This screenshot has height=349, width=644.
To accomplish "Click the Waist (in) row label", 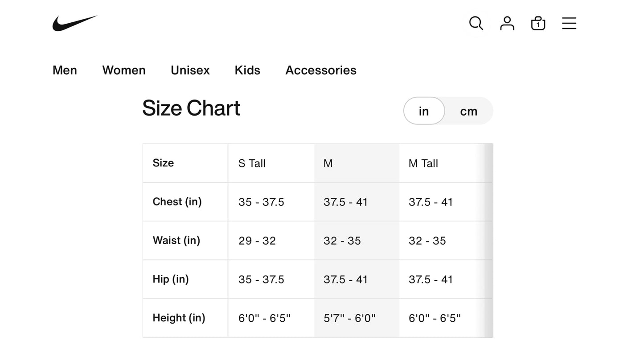I will [176, 241].
